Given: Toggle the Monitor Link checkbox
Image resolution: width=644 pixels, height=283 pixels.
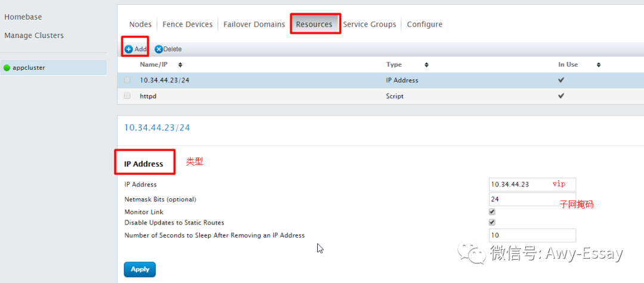Looking at the screenshot, I should [492, 212].
